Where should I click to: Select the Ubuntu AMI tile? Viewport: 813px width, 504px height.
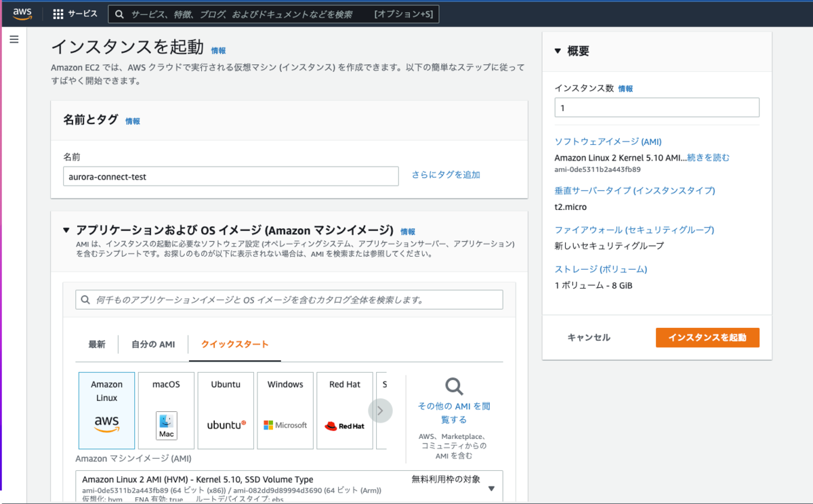coord(226,411)
